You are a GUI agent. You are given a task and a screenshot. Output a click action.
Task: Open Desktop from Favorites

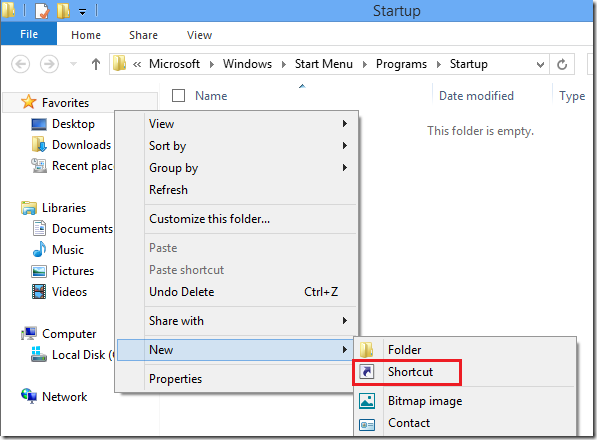point(73,124)
